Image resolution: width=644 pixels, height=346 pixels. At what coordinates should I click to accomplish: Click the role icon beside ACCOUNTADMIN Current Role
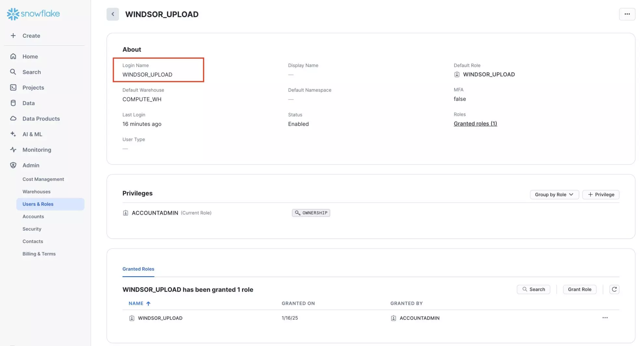tap(126, 213)
